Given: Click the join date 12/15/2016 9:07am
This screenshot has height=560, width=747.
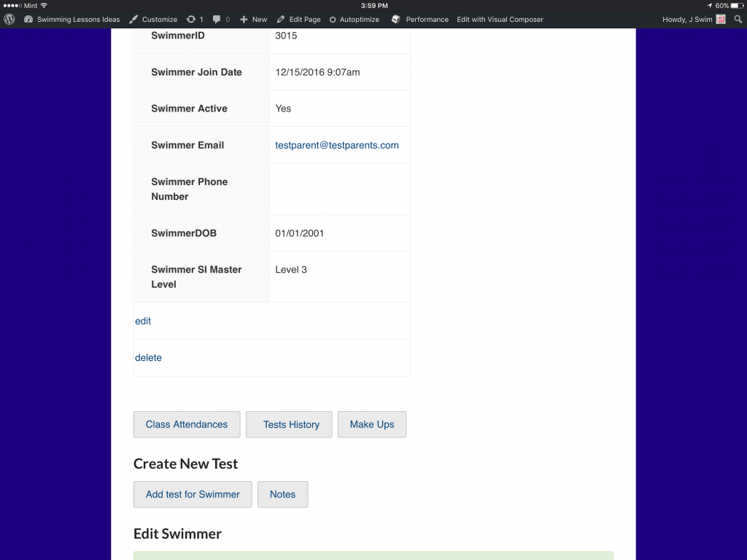Looking at the screenshot, I should (317, 72).
